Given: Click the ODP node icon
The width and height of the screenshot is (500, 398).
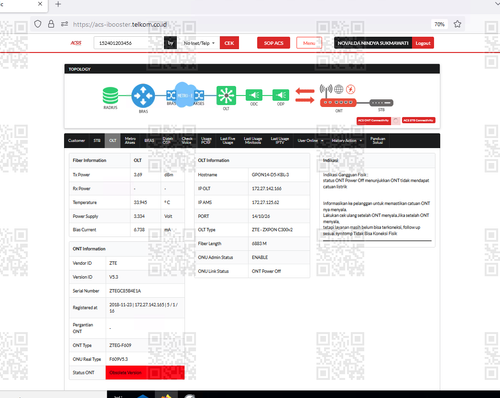Looking at the screenshot, I should [x=281, y=95].
